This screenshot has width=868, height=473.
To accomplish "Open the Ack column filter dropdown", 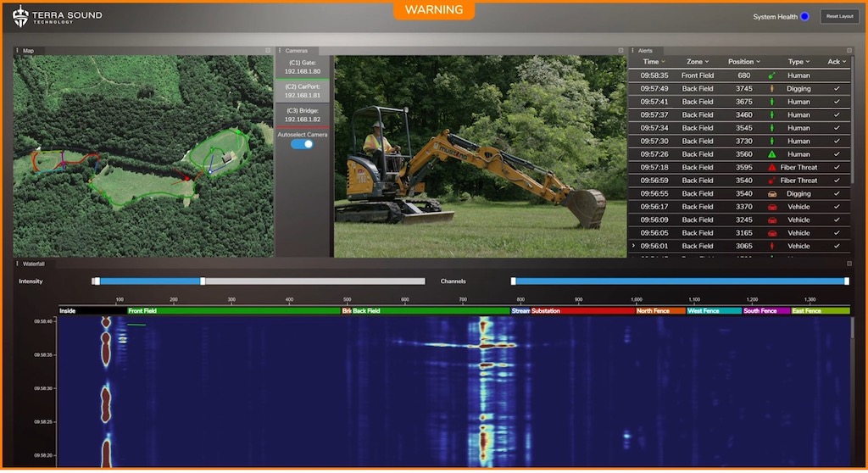I will pos(837,62).
